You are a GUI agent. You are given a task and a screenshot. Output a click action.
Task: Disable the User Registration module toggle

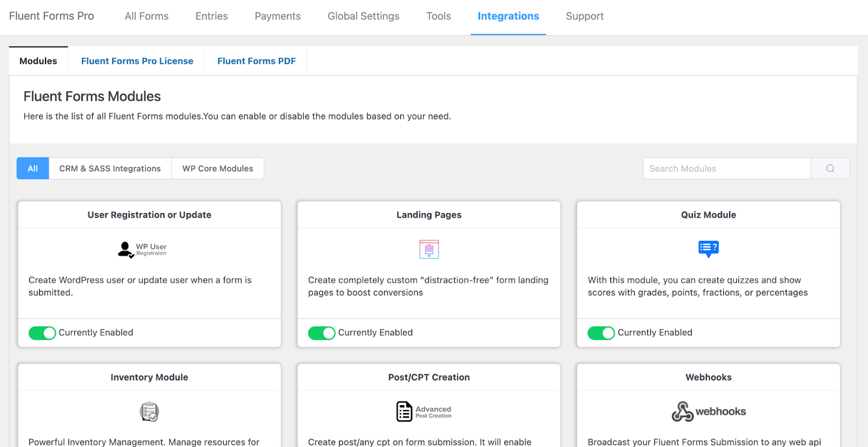[42, 333]
